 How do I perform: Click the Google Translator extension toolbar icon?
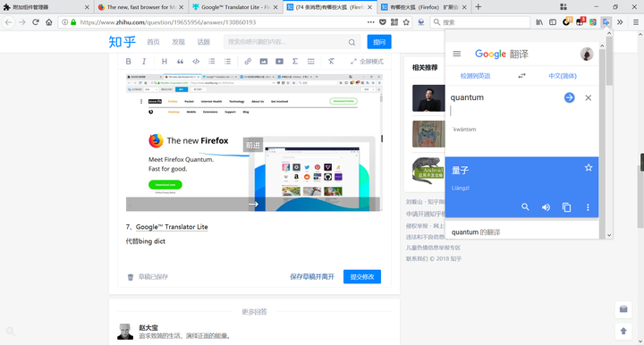pos(606,22)
